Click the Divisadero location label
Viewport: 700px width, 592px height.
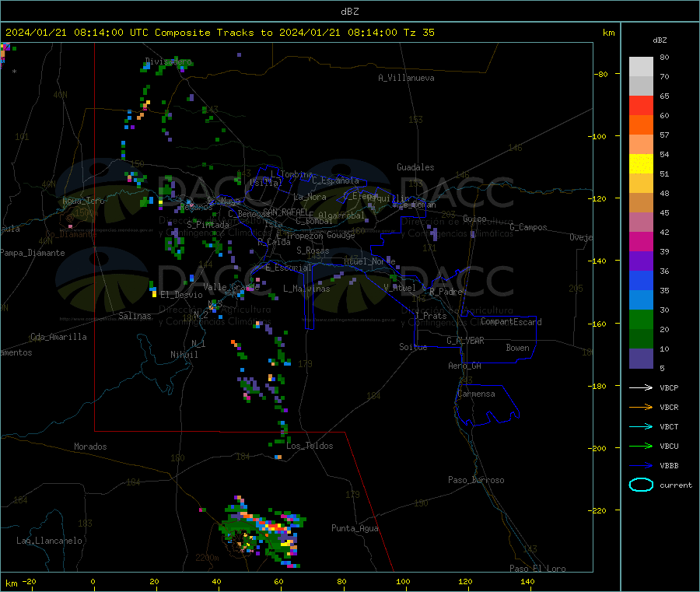pos(168,61)
